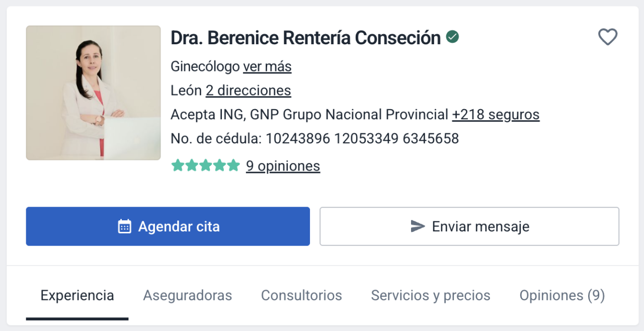The height and width of the screenshot is (331, 644).
Task: Open the Servicios y precios tab
Action: [431, 295]
